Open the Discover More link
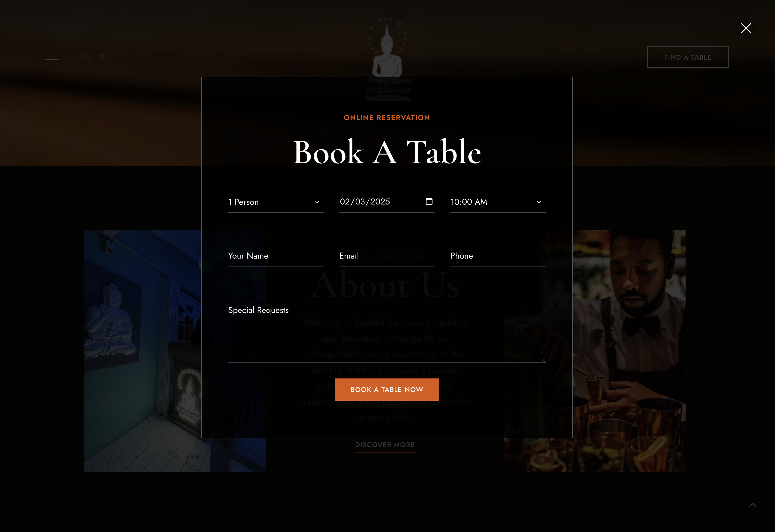The width and height of the screenshot is (775, 532). [x=385, y=445]
